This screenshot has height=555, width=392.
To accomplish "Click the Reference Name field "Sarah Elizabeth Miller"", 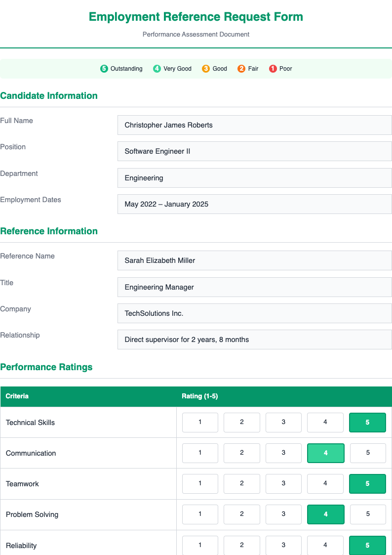I will [254, 260].
